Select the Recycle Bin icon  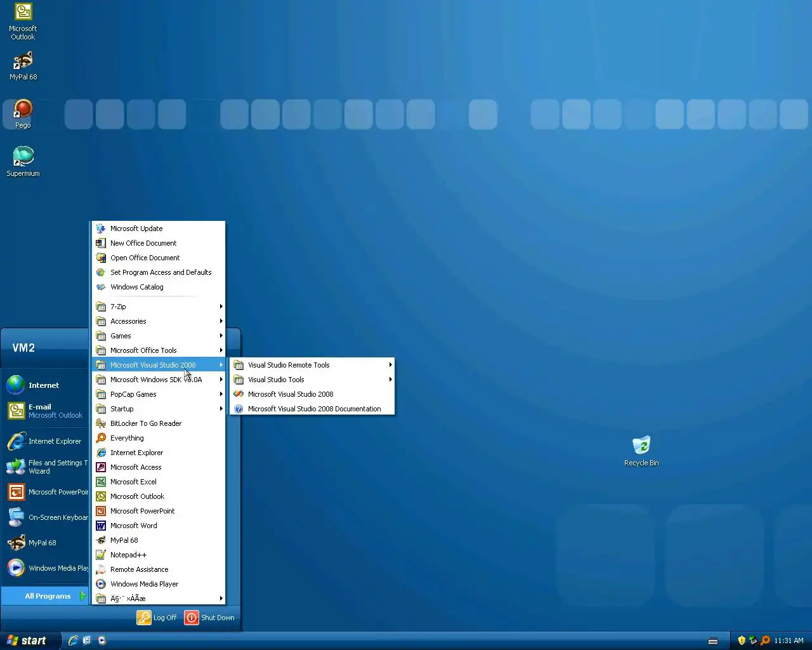point(641,451)
